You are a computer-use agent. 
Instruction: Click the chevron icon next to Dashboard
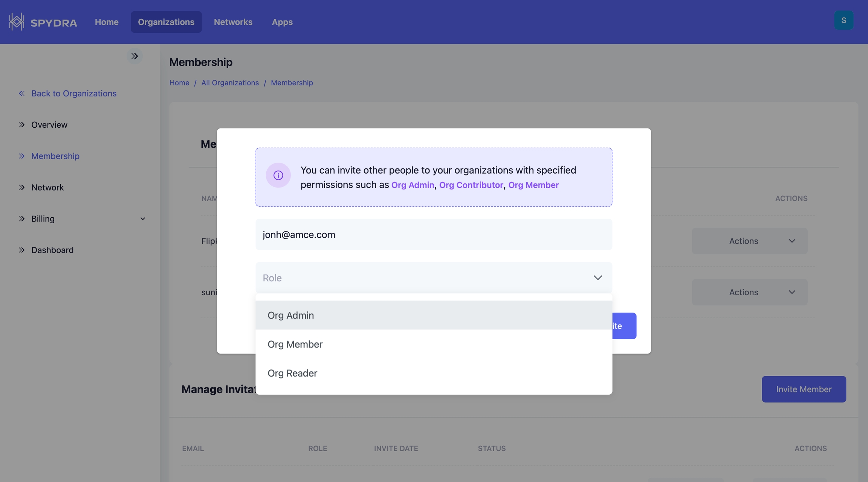tap(21, 250)
